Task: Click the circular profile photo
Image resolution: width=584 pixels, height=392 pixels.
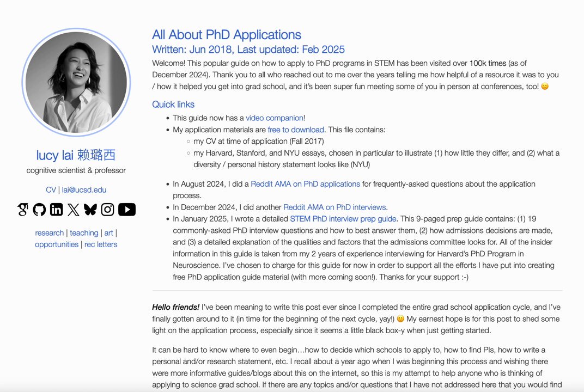Action: point(76,82)
